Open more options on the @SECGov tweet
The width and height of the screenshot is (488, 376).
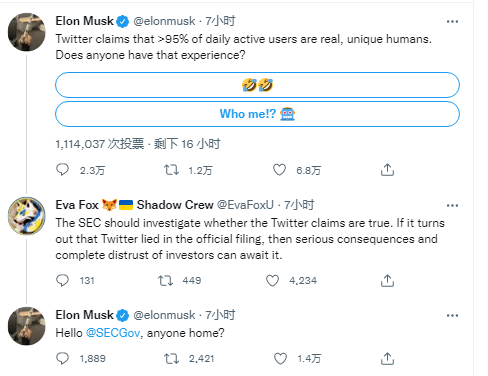(452, 315)
